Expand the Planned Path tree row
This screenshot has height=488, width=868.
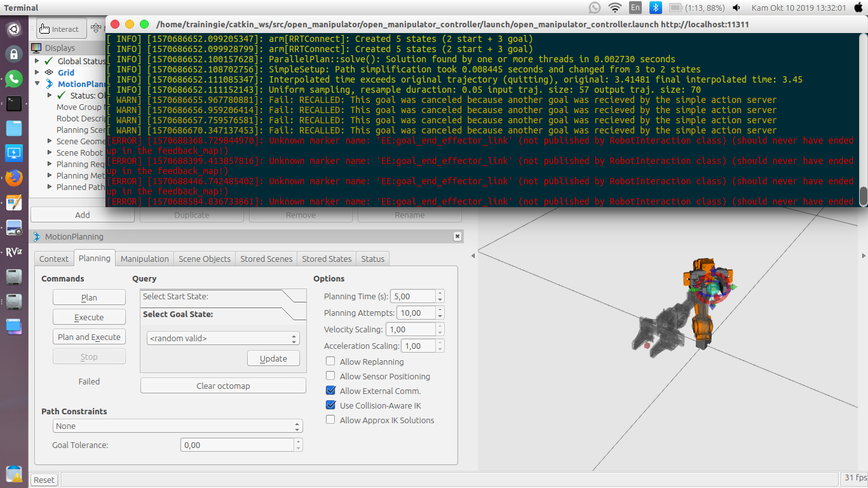click(50, 187)
